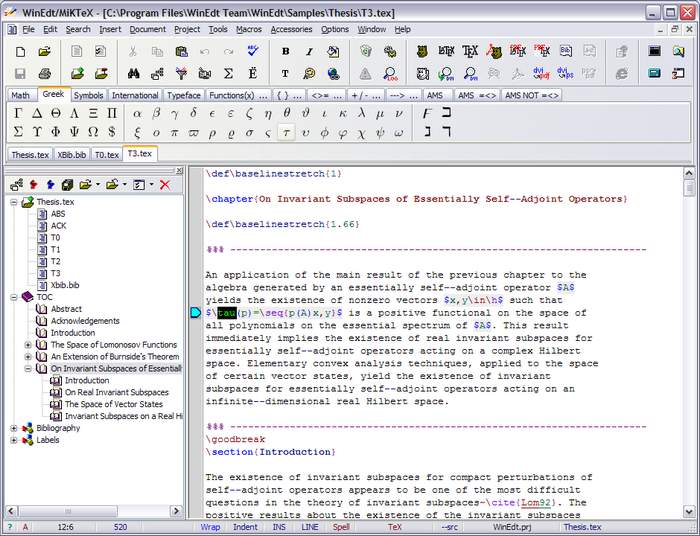Image resolution: width=700 pixels, height=536 pixels.
Task: Click red X in tree toolbar
Action: [x=165, y=184]
